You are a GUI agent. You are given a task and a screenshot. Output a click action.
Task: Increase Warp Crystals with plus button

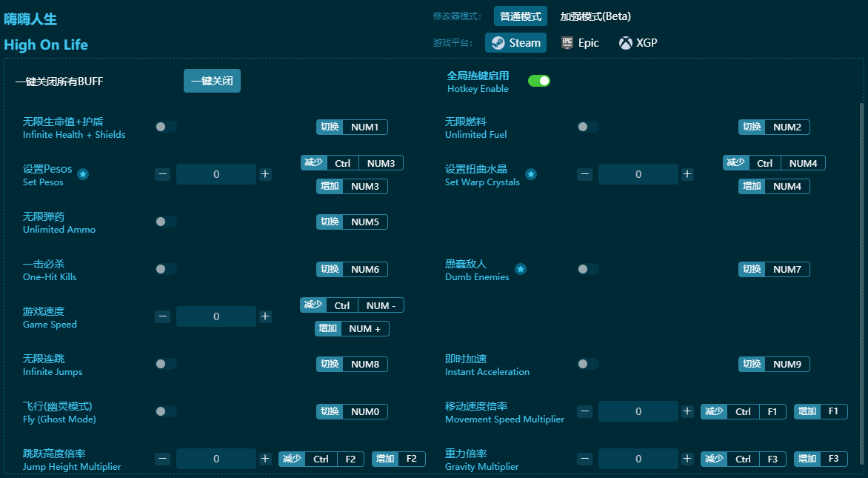pyautogui.click(x=687, y=174)
